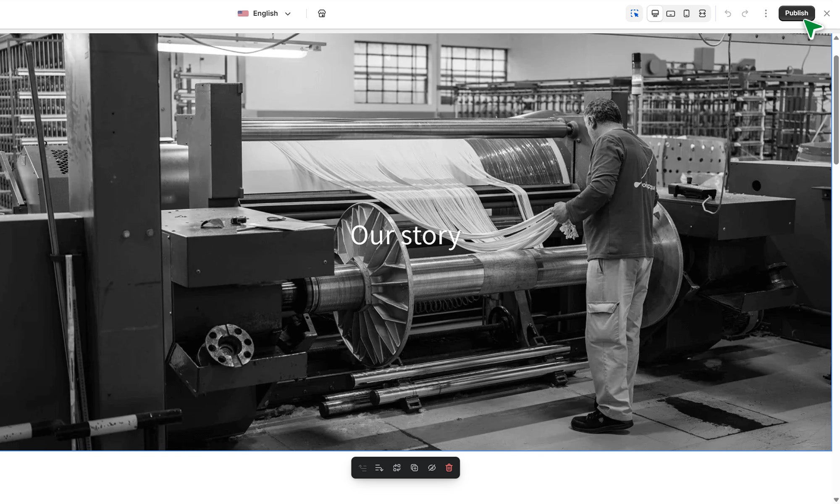840x504 pixels.
Task: Switch to desktop preview mode
Action: click(x=655, y=13)
